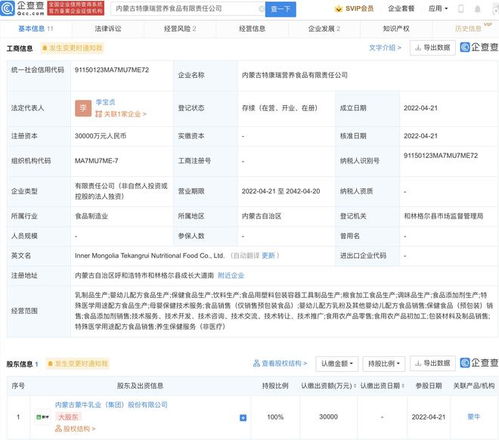Image resolution: width=499 pixels, height=440 pixels.
Task: Select organization code MA7MU7ME-7
Action: [96, 161]
